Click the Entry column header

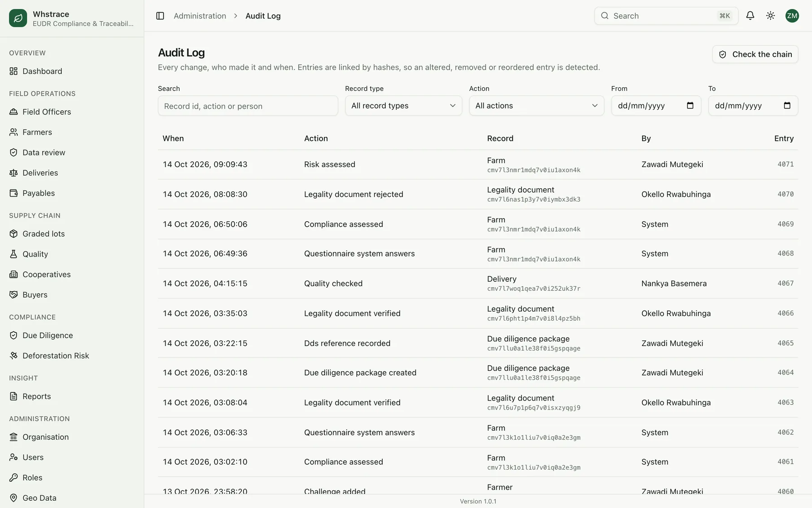tap(784, 138)
